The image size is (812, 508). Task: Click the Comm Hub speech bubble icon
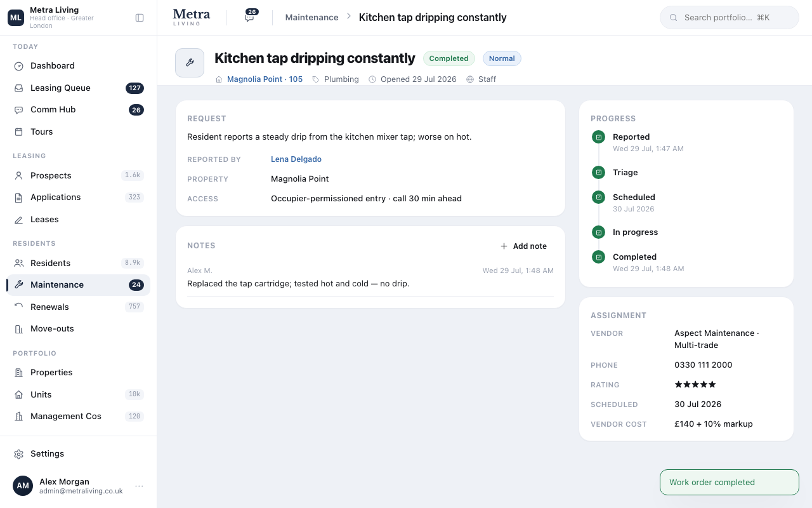coord(18,110)
